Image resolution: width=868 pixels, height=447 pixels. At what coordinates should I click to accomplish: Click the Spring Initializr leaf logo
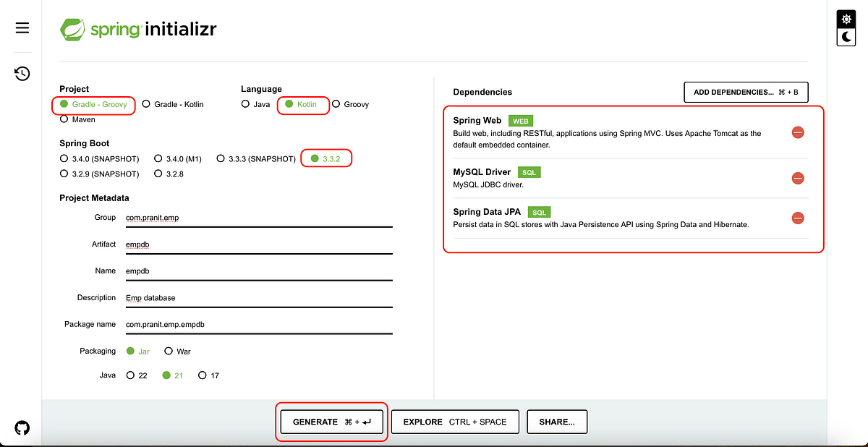tap(71, 29)
